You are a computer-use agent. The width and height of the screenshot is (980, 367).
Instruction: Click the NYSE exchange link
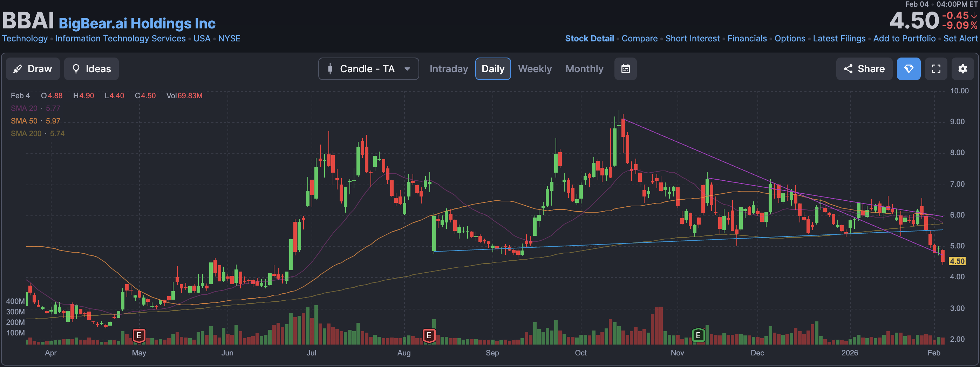[x=229, y=39]
